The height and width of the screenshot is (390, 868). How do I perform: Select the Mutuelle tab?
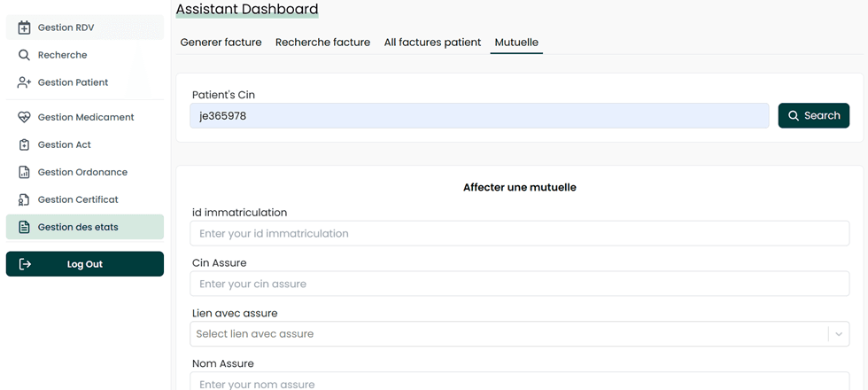(x=516, y=43)
